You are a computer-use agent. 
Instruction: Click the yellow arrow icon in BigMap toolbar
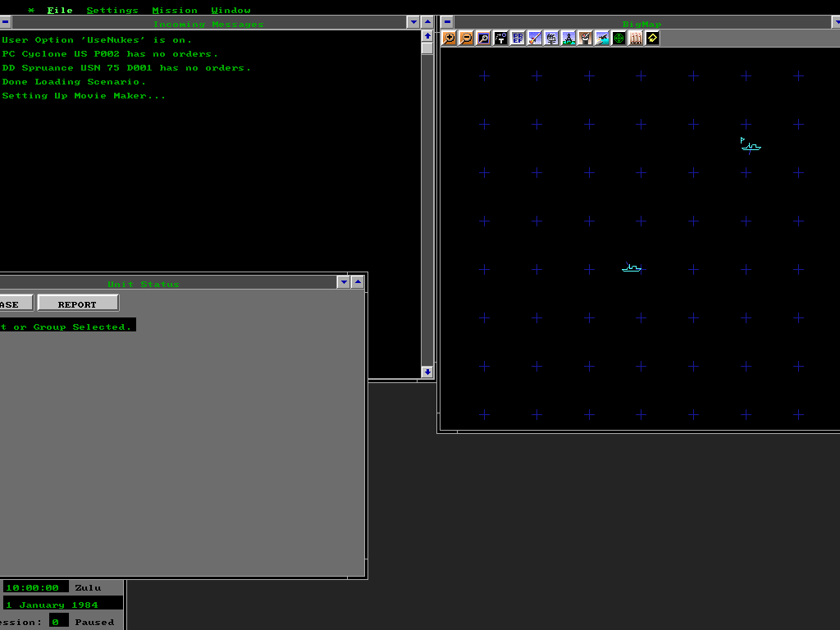[x=652, y=38]
